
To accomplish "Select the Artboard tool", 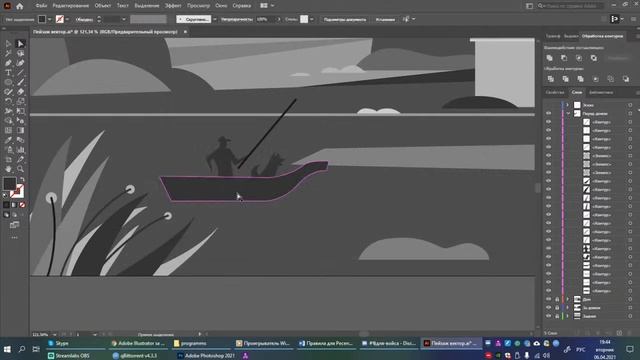I will pos(8,159).
